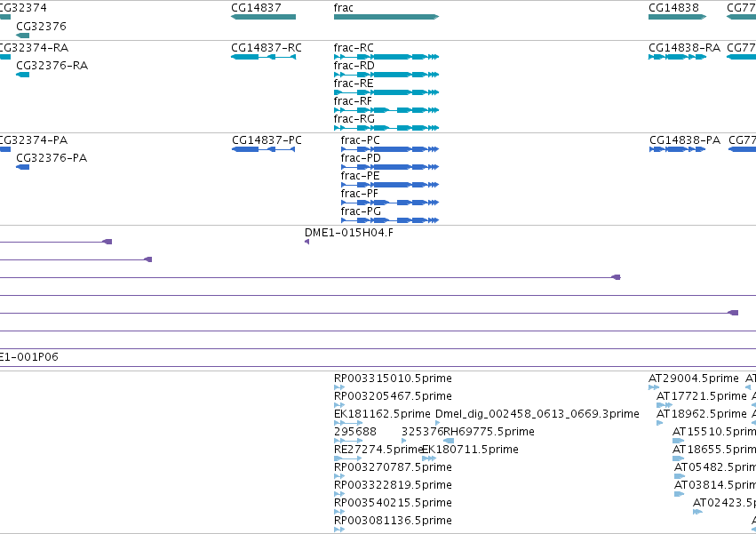Screen dimensions: 756x534
Task: Select the frac-PF protein glyph
Action: (x=390, y=203)
